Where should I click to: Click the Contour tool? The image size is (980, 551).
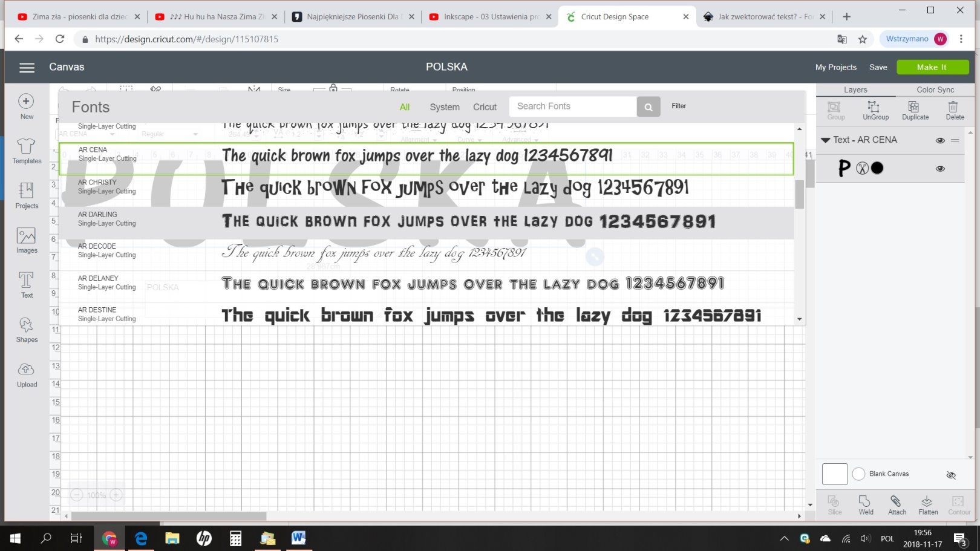(x=959, y=504)
